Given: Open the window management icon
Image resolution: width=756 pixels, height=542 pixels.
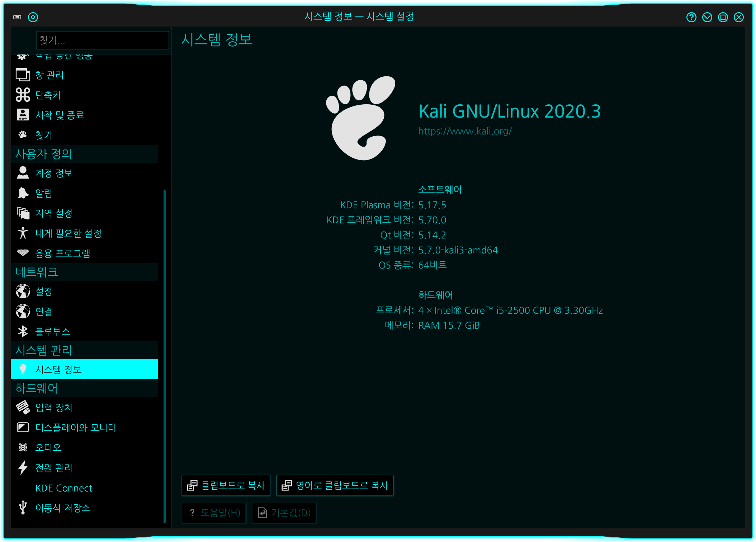Looking at the screenshot, I should [23, 75].
